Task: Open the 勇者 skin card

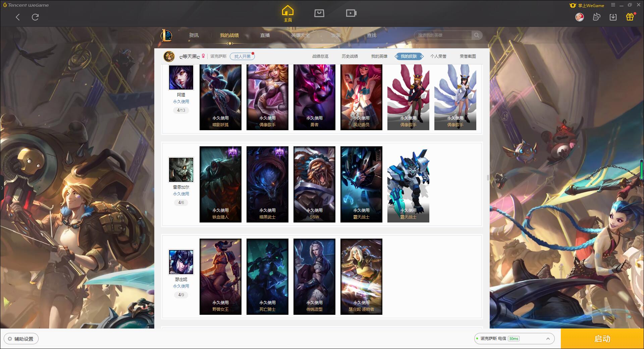Action: click(x=314, y=97)
